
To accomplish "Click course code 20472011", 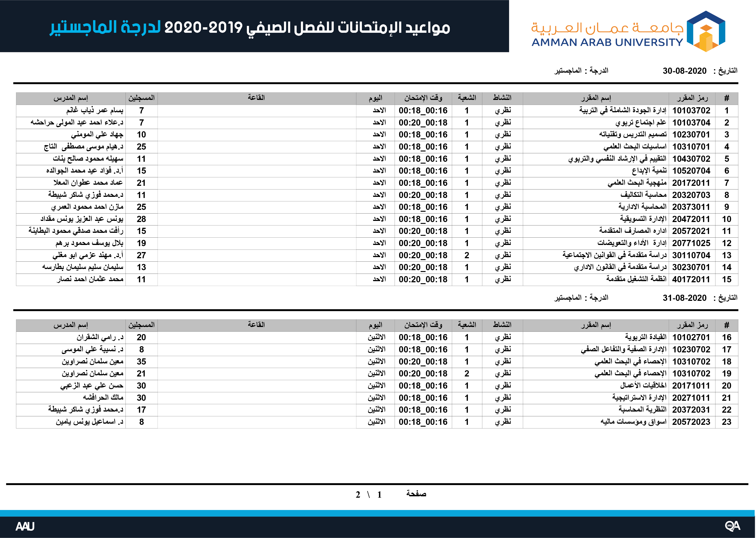I will coord(691,219).
